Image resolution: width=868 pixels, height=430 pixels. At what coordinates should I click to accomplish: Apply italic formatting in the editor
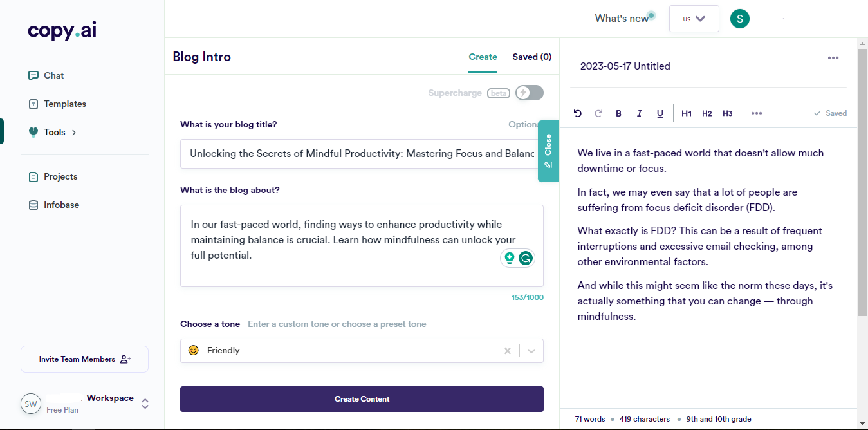tap(639, 113)
